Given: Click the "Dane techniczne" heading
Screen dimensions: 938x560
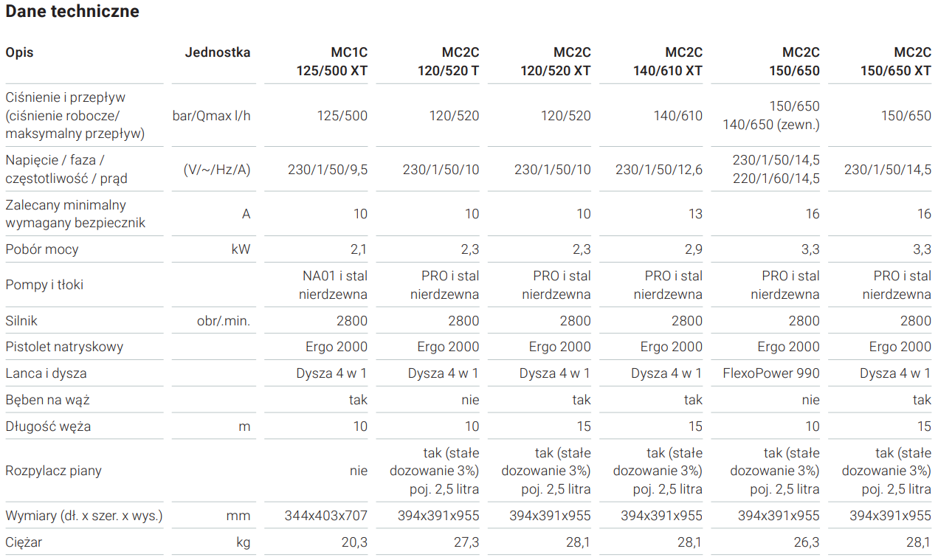Looking at the screenshot, I should (72, 12).
